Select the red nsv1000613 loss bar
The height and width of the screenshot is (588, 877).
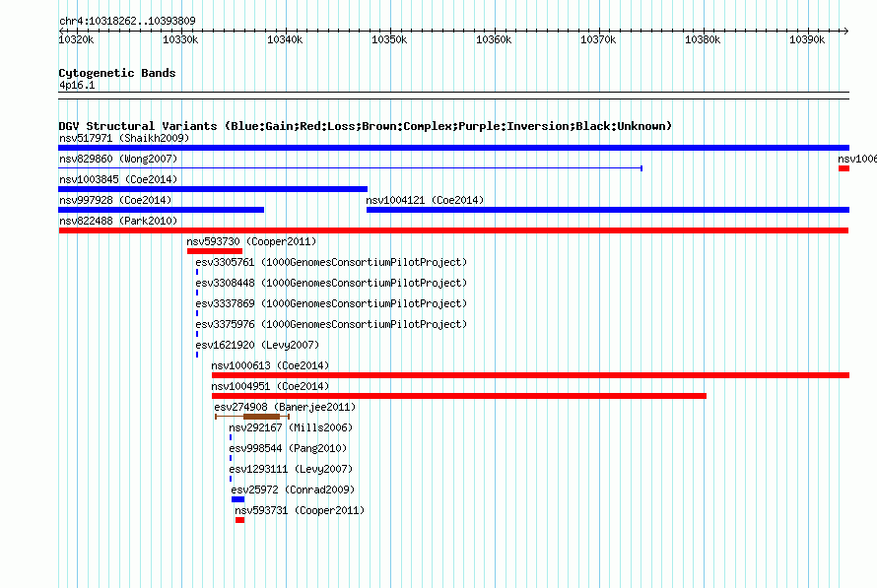click(531, 375)
